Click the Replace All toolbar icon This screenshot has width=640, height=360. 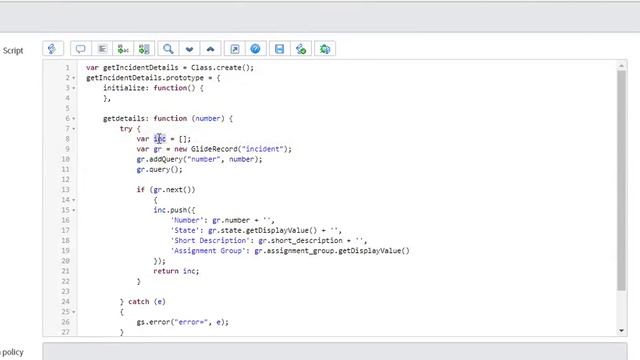(144, 49)
